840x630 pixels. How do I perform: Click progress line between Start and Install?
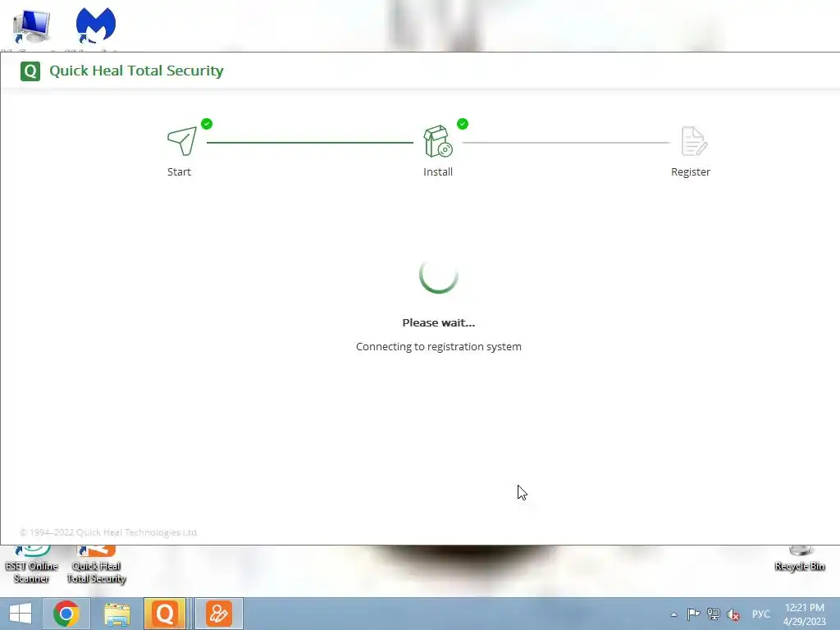click(309, 143)
